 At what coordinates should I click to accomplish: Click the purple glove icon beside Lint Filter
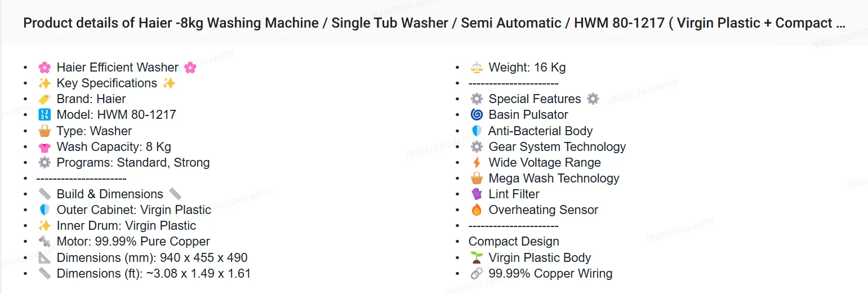477,194
